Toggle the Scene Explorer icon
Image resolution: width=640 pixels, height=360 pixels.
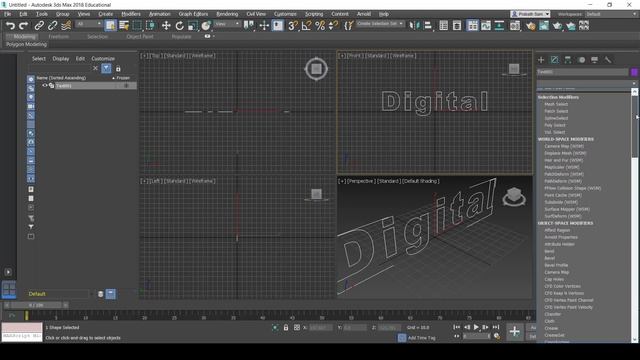(443, 26)
